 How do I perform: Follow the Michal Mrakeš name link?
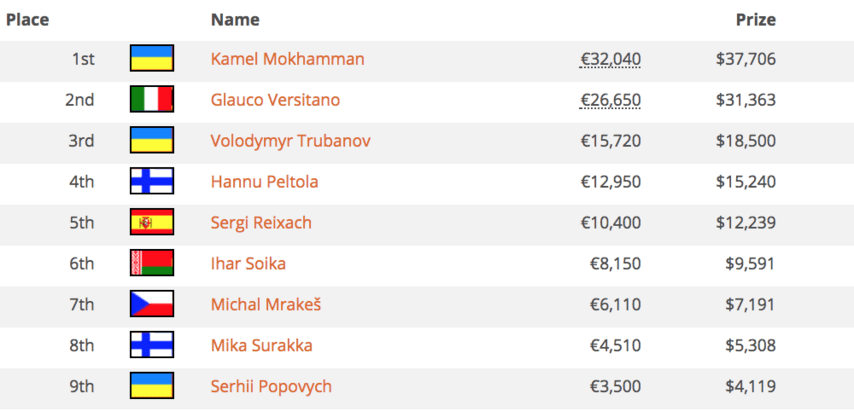click(x=266, y=305)
